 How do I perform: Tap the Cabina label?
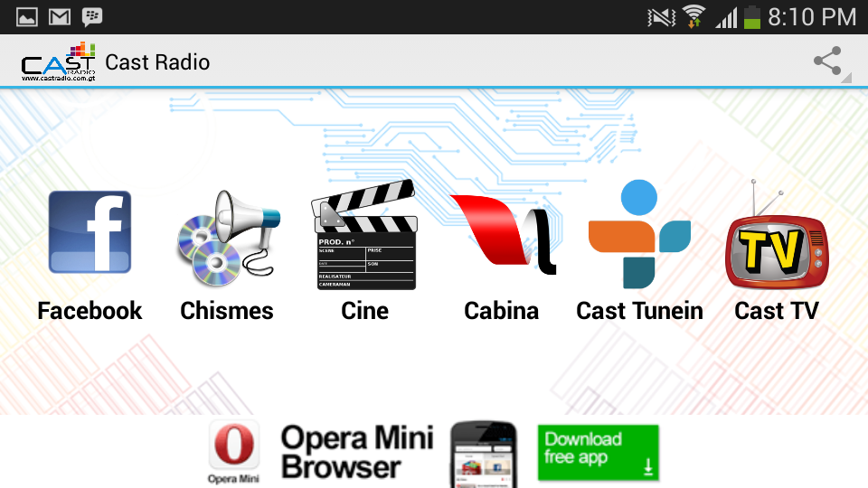pyautogui.click(x=502, y=311)
